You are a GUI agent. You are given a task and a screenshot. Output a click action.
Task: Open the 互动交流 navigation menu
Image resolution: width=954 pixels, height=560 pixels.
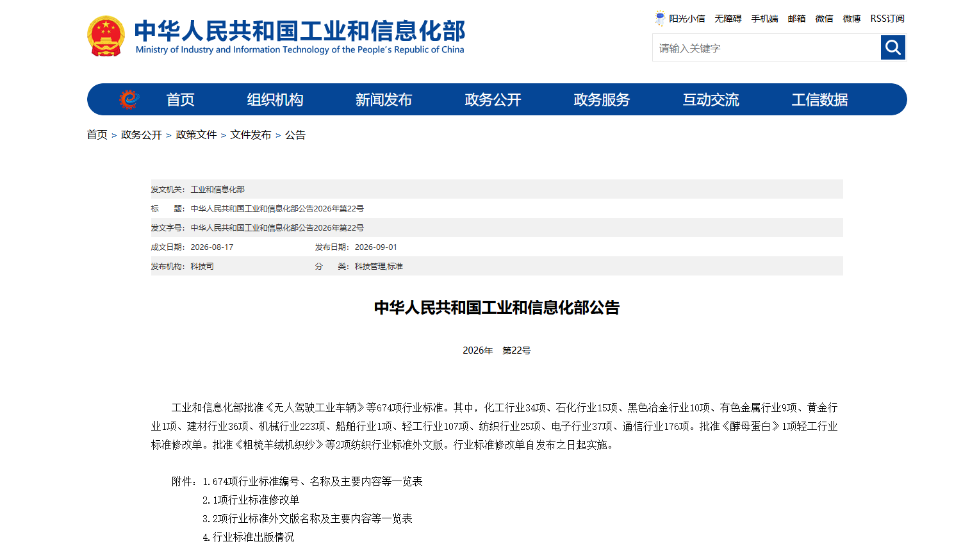point(711,99)
